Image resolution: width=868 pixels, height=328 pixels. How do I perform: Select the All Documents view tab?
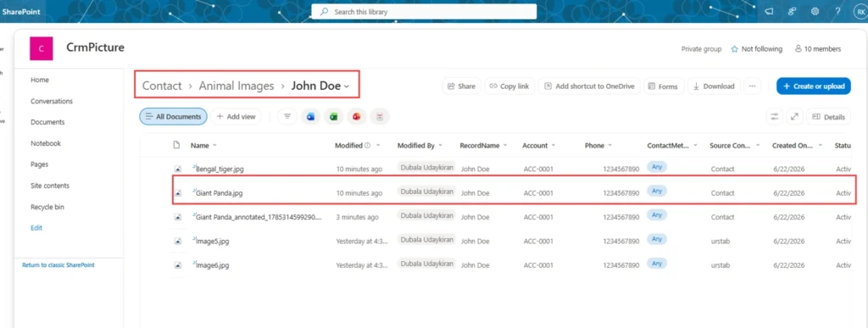(x=173, y=117)
